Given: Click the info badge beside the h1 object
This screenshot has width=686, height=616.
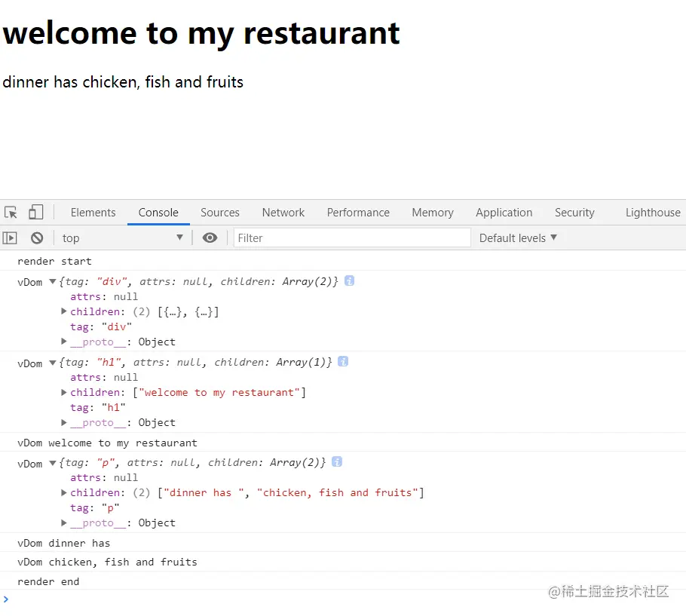Looking at the screenshot, I should (x=343, y=362).
